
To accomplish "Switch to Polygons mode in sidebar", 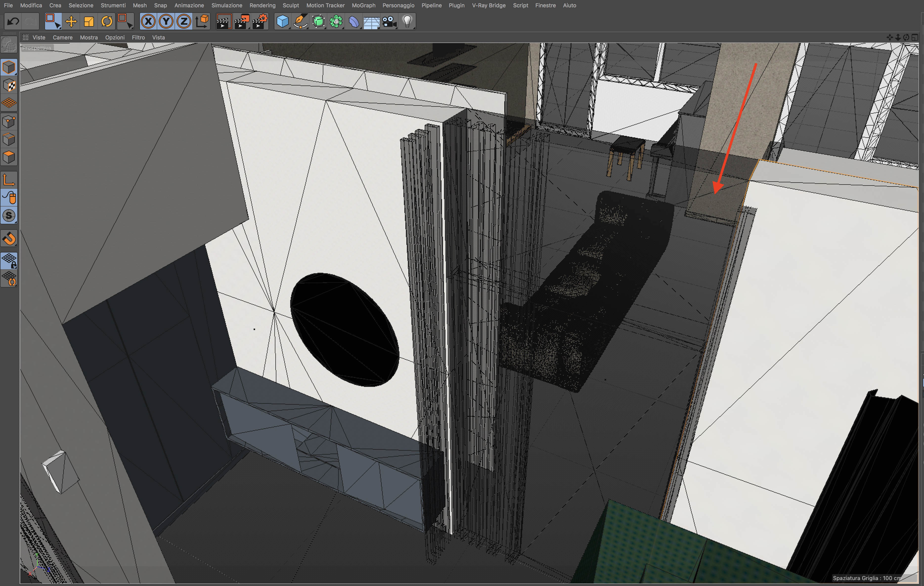I will 9,157.
